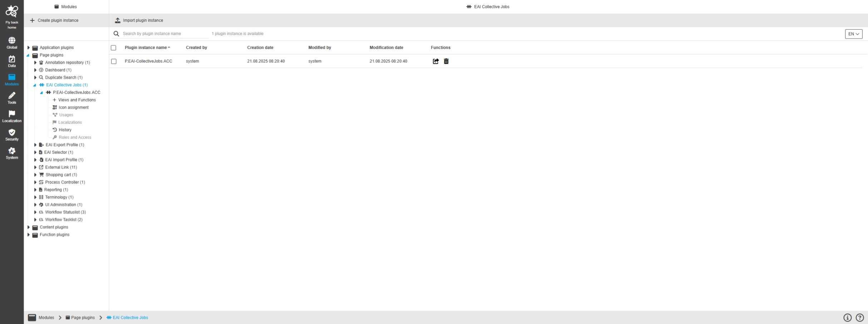
Task: Select Views and Functions tree item
Action: (77, 100)
